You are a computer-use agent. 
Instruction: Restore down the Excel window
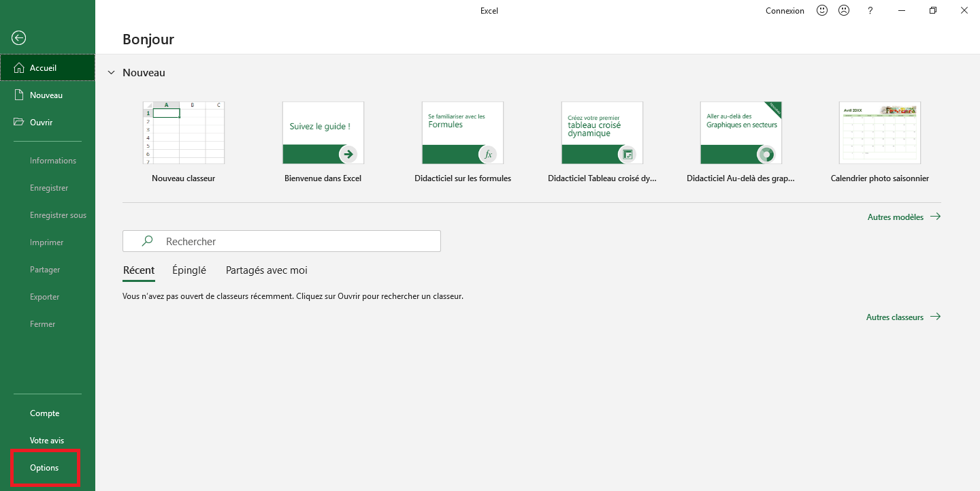(933, 10)
